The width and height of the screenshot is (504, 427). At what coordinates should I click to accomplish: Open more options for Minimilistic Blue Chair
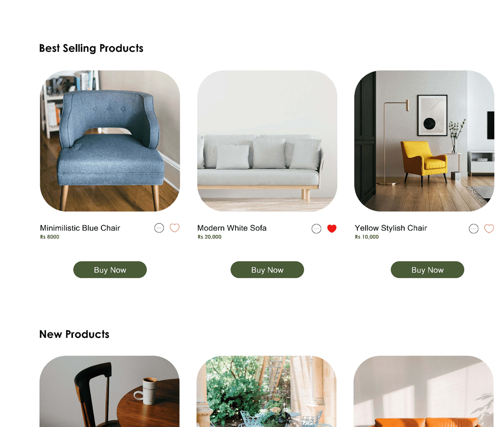(159, 228)
